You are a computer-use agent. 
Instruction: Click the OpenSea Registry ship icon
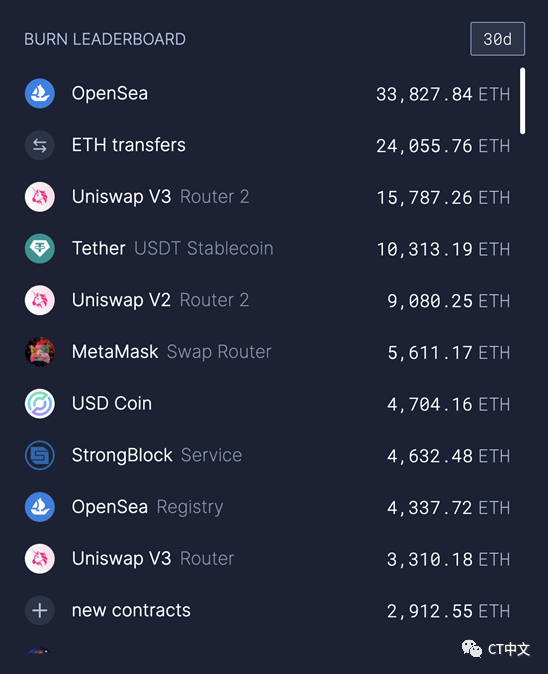(x=40, y=507)
